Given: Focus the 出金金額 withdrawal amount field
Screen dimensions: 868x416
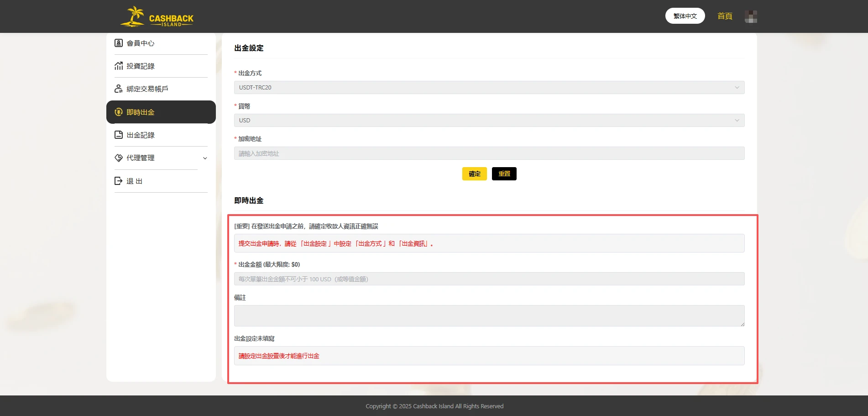Looking at the screenshot, I should [489, 279].
